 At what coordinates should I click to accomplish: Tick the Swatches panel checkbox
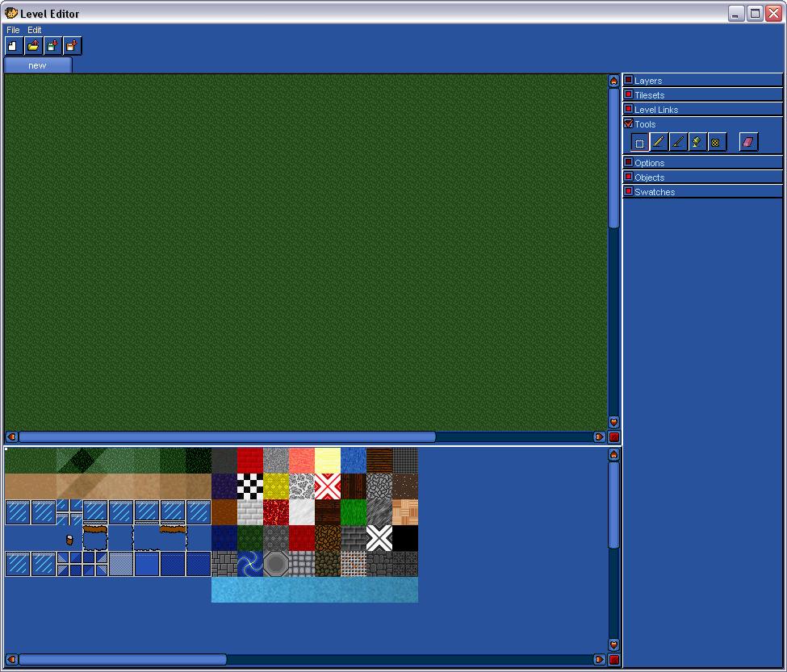tap(629, 191)
